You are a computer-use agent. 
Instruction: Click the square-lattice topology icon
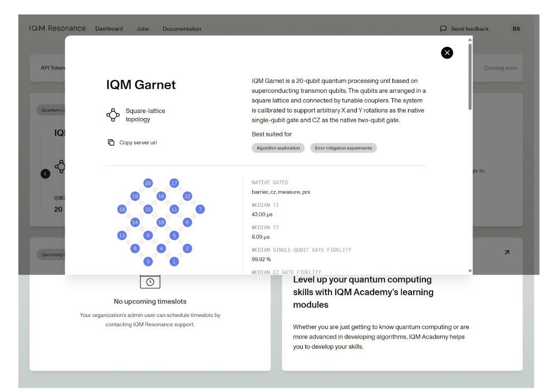[x=113, y=115]
